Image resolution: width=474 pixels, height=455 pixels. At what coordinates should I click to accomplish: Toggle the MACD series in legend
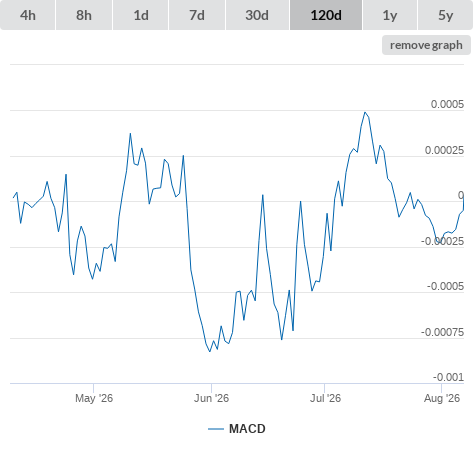pos(247,429)
